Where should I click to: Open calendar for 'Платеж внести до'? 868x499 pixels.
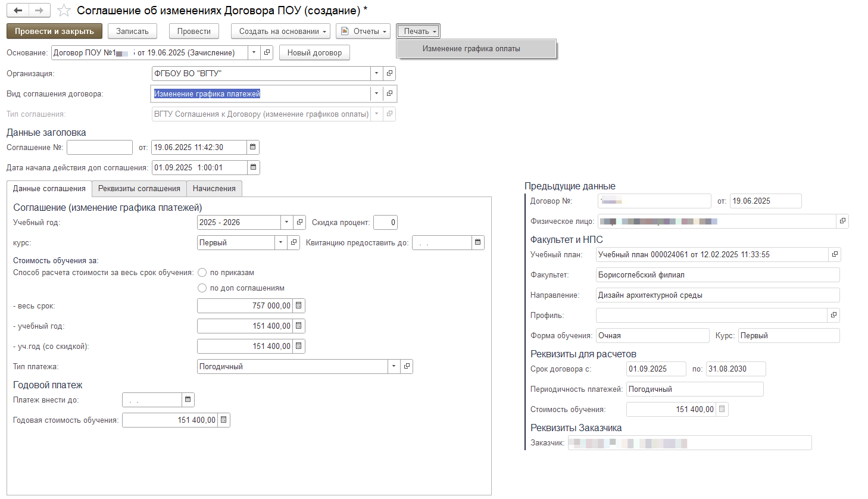[x=188, y=400]
